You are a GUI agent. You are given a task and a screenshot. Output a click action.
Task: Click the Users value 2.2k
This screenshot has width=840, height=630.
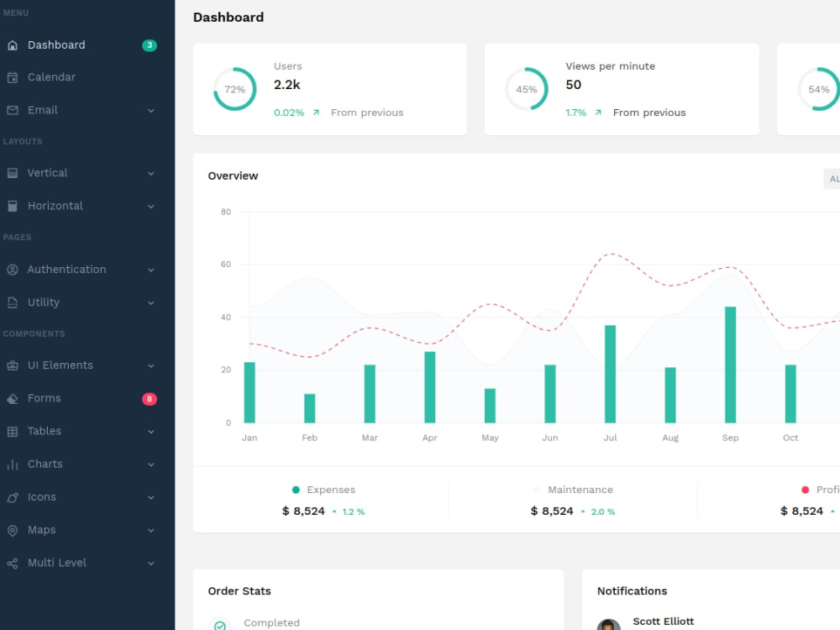(x=287, y=85)
